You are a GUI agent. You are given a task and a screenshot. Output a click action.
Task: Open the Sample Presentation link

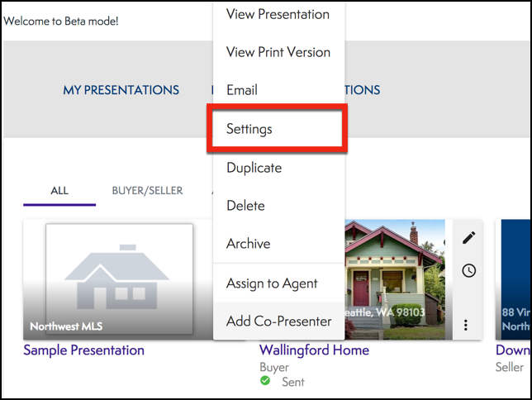(x=83, y=350)
